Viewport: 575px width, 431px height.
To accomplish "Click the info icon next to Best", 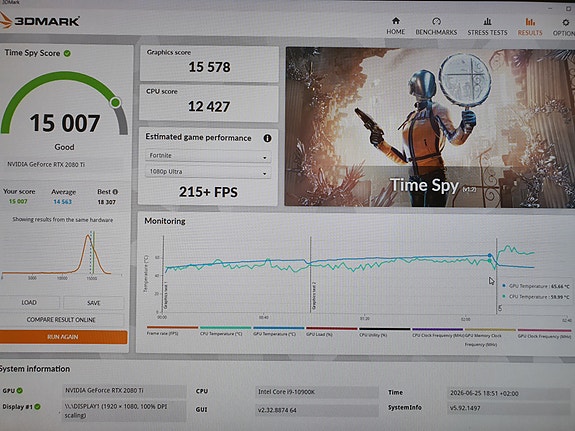I will (115, 192).
